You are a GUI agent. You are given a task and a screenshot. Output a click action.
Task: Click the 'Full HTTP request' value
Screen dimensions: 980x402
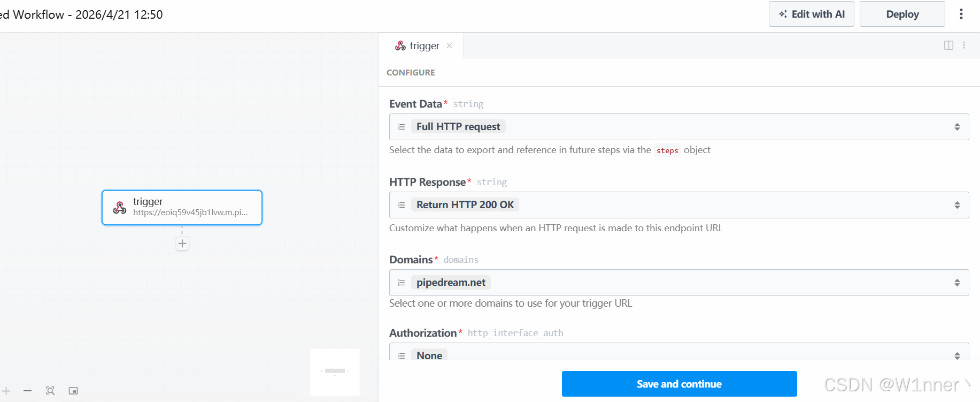[458, 127]
